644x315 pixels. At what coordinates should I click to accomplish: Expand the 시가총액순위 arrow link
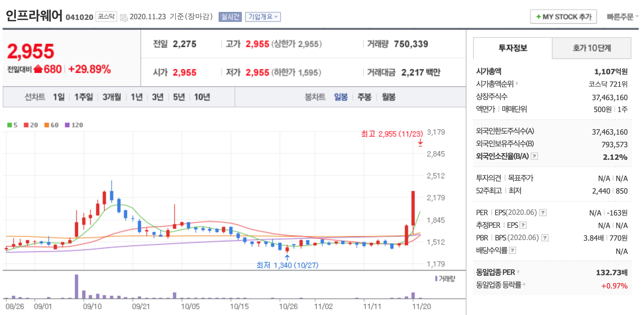(517, 83)
